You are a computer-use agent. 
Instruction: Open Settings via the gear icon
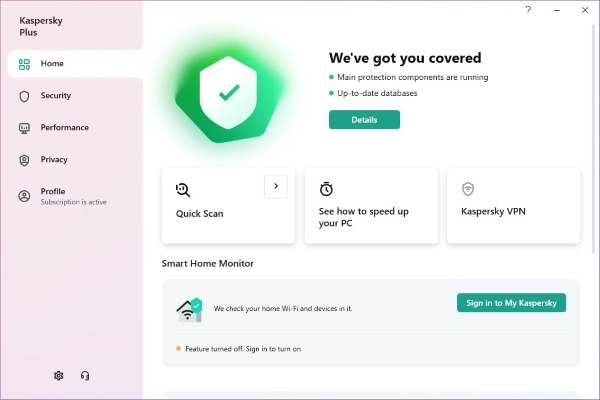point(59,376)
